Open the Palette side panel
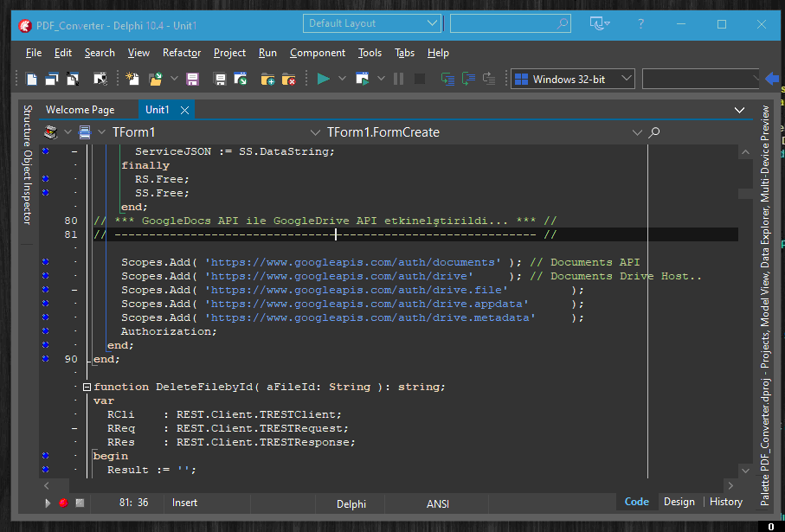 [x=764, y=489]
